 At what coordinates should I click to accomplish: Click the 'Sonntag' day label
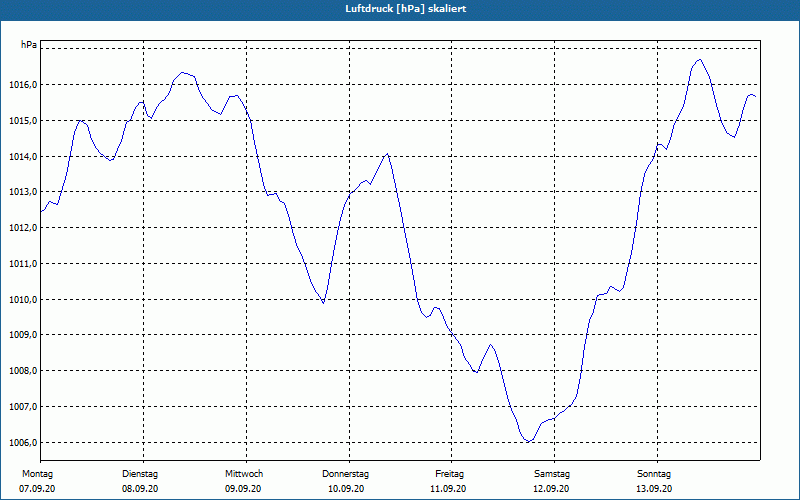(x=654, y=474)
